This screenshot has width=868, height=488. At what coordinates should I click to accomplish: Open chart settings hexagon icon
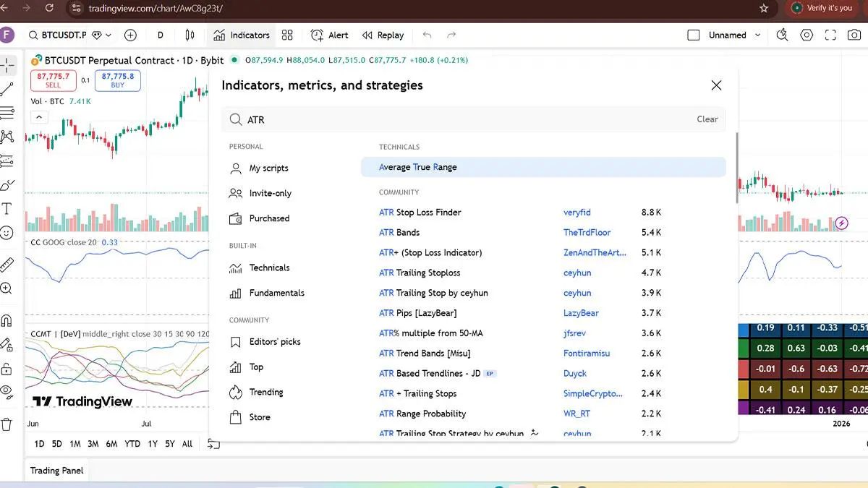coord(807,35)
